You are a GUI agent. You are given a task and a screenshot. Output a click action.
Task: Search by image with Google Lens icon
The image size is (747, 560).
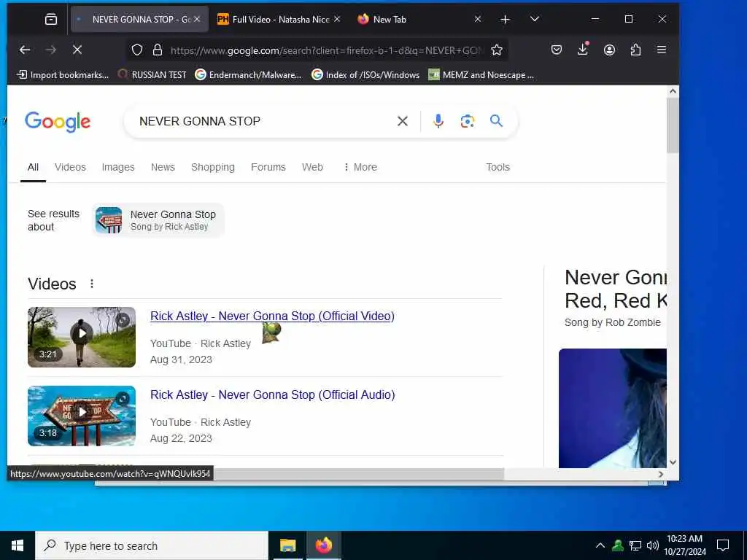468,122
